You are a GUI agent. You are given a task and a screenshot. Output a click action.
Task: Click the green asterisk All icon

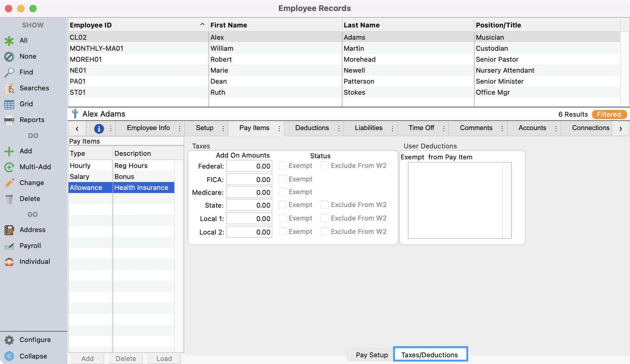pos(9,41)
